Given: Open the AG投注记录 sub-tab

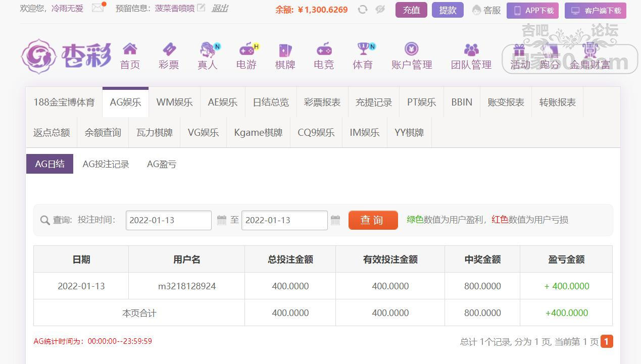Looking at the screenshot, I should click(x=106, y=164).
